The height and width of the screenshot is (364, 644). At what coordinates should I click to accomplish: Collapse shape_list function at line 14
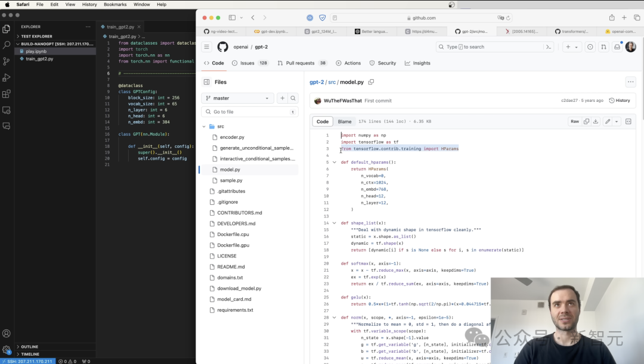(x=335, y=223)
